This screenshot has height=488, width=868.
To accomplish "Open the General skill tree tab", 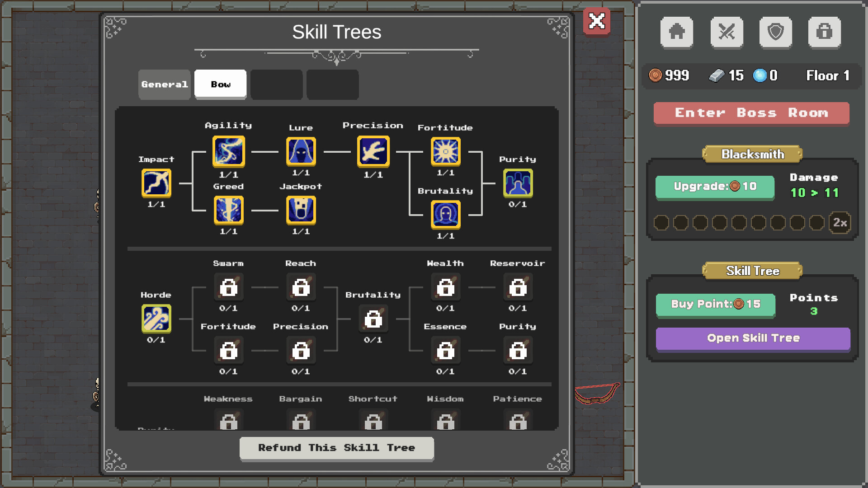I will click(164, 84).
